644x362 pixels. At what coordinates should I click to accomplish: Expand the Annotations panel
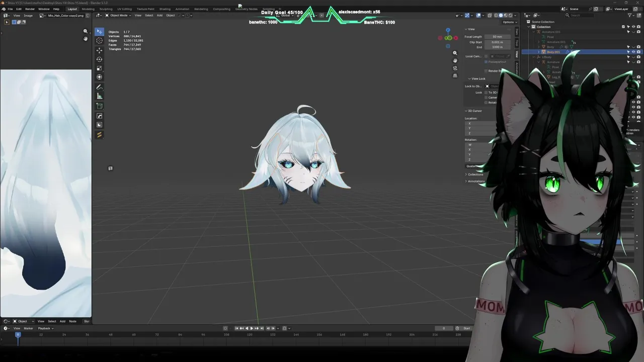coord(474,181)
